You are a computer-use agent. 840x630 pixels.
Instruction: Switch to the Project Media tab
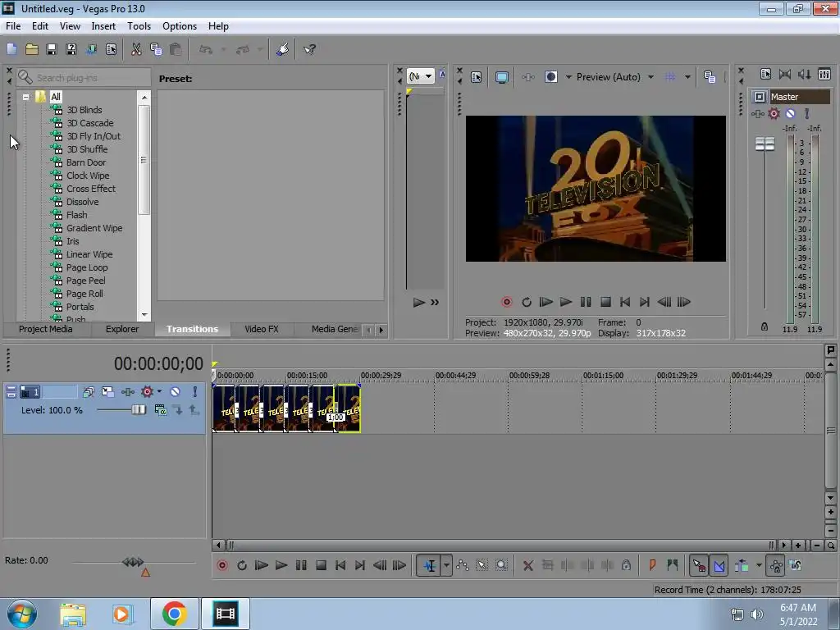[x=46, y=329]
